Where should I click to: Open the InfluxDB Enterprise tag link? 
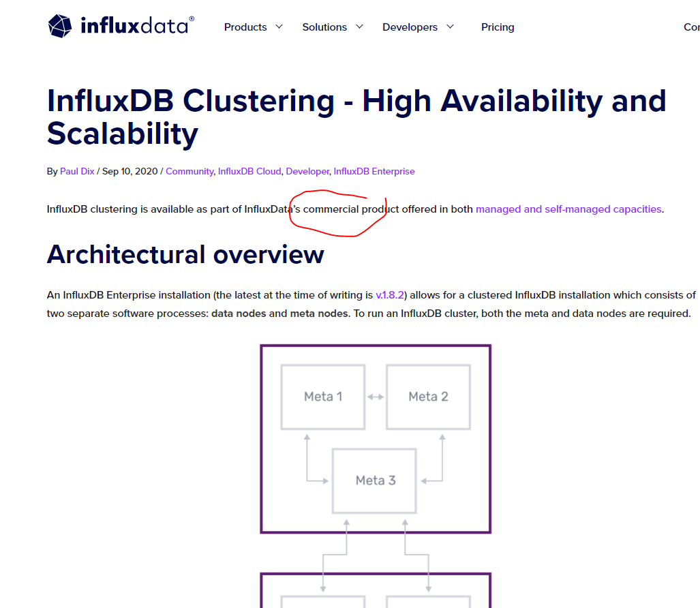374,171
